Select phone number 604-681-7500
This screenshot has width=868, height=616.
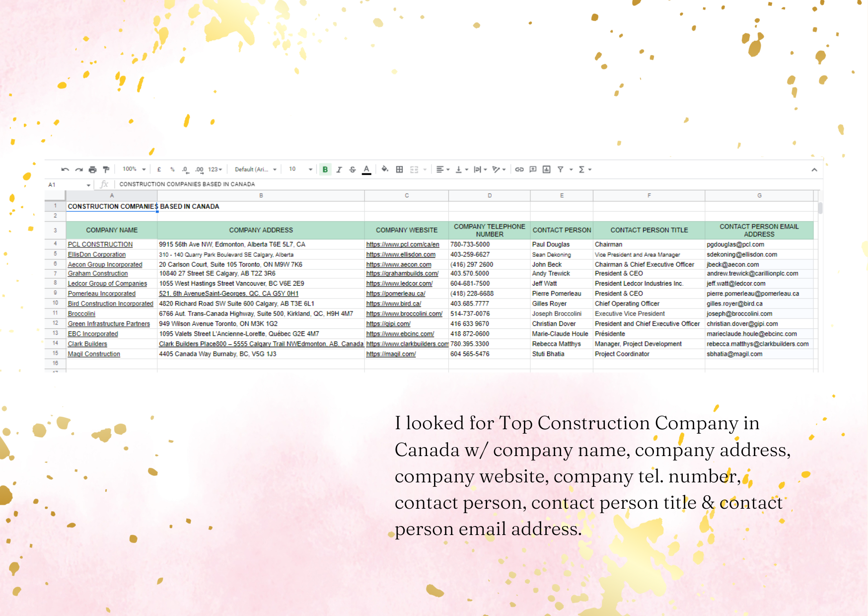point(490,284)
